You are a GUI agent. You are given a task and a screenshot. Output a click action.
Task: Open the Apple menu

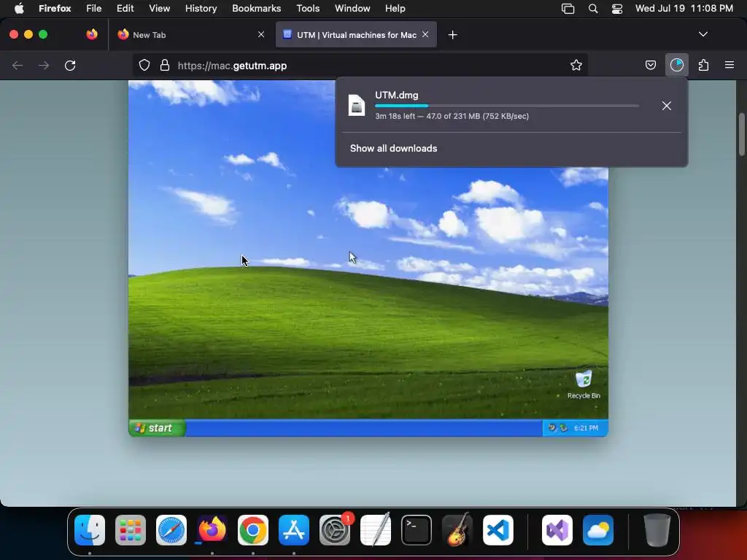(19, 9)
